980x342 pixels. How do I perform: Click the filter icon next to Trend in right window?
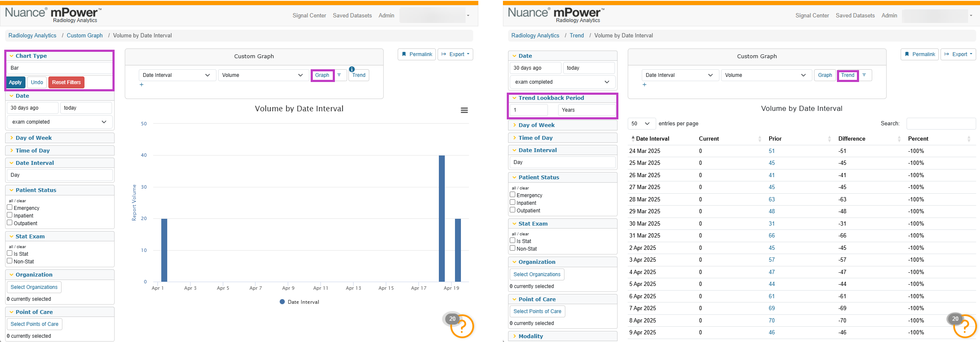coord(864,75)
